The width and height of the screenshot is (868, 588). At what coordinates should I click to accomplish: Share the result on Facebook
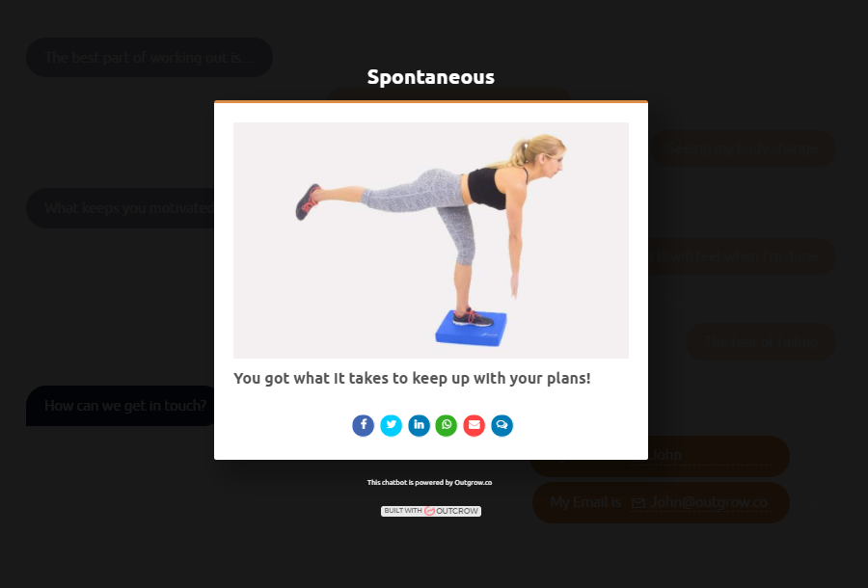pyautogui.click(x=364, y=425)
